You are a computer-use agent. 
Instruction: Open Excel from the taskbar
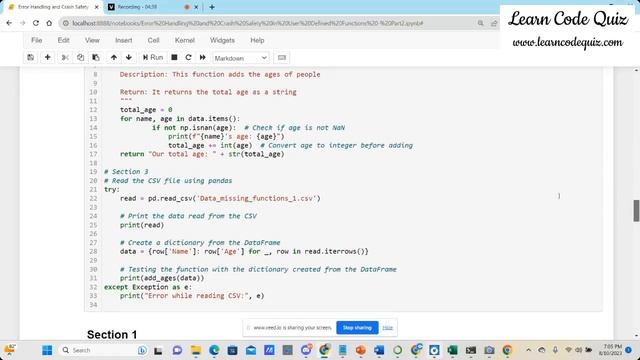click(452, 350)
